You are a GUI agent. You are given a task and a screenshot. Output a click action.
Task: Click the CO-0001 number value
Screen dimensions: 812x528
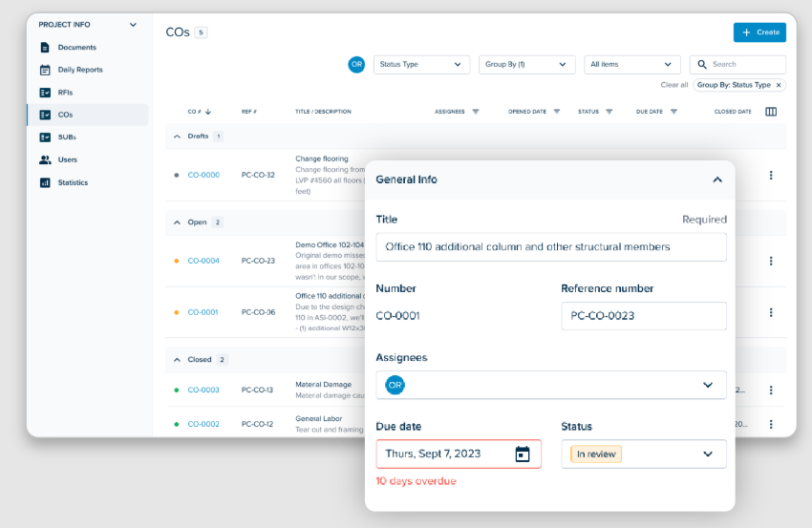pos(397,316)
